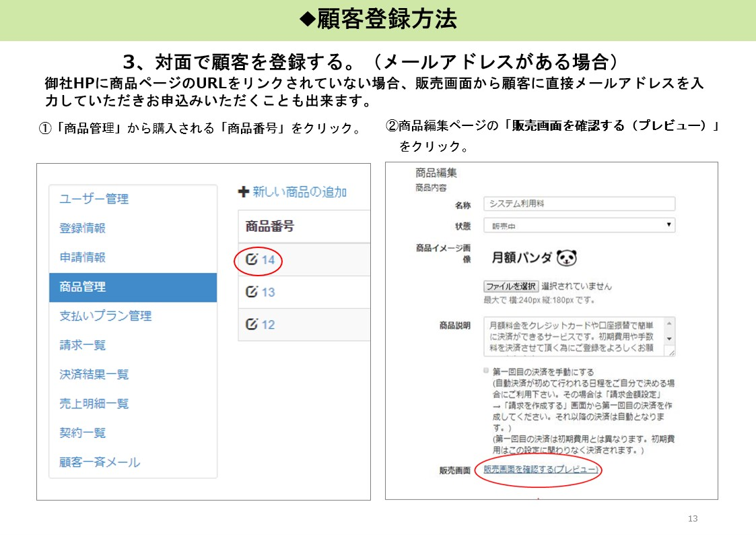Viewport: 756px width, 535px height.
Task: Enable 第一回目の決済を手動にする checkbox
Action: 486,371
